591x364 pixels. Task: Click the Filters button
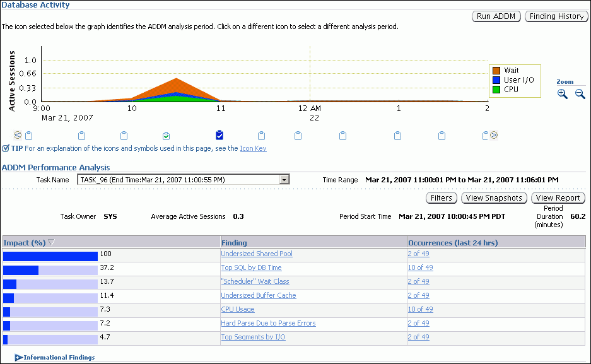(x=442, y=198)
